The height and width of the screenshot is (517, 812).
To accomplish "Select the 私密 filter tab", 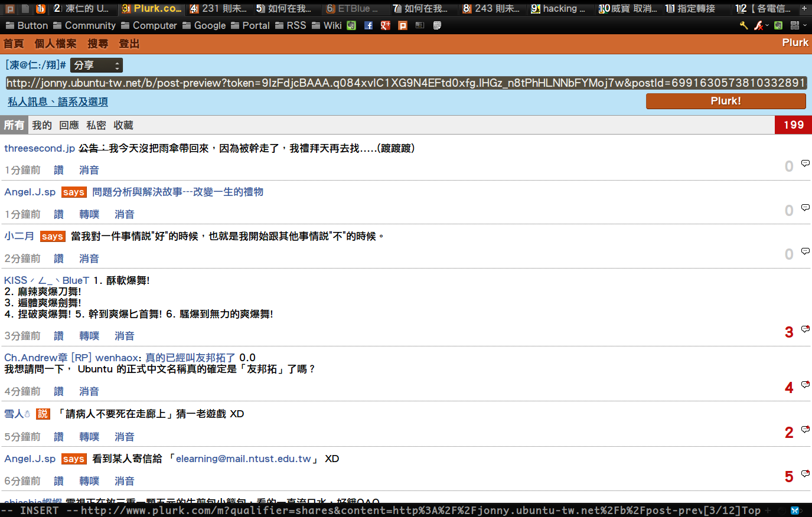I will pos(96,125).
